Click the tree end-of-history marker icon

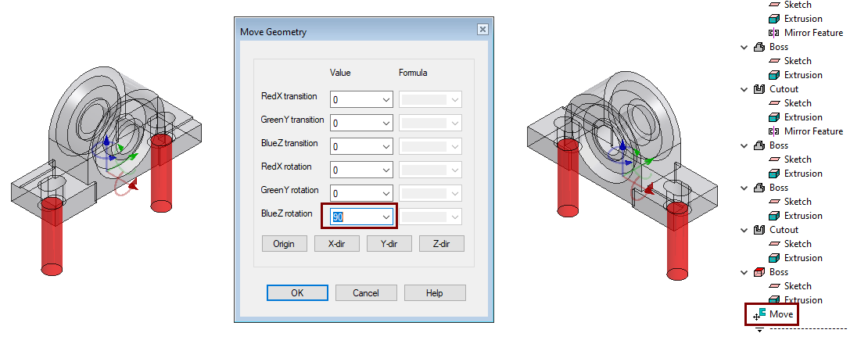coord(759,330)
